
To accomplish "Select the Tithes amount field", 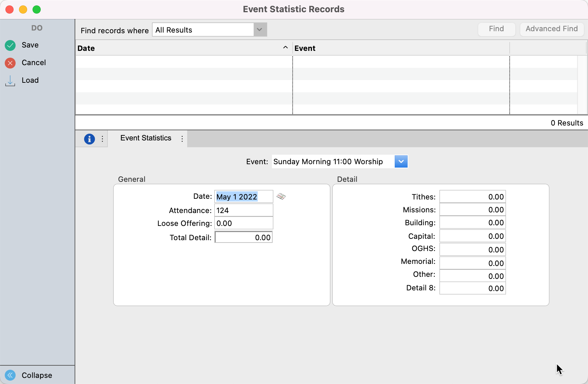I will pyautogui.click(x=472, y=197).
